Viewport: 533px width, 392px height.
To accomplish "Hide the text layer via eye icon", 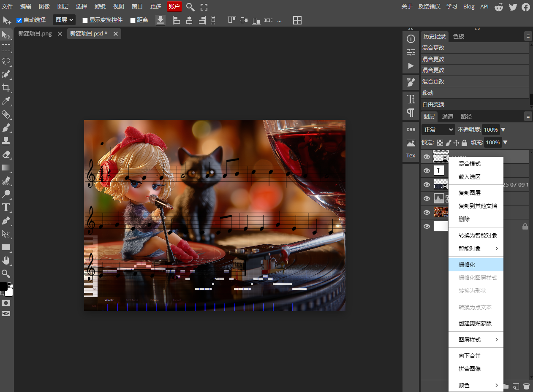I will pos(427,170).
